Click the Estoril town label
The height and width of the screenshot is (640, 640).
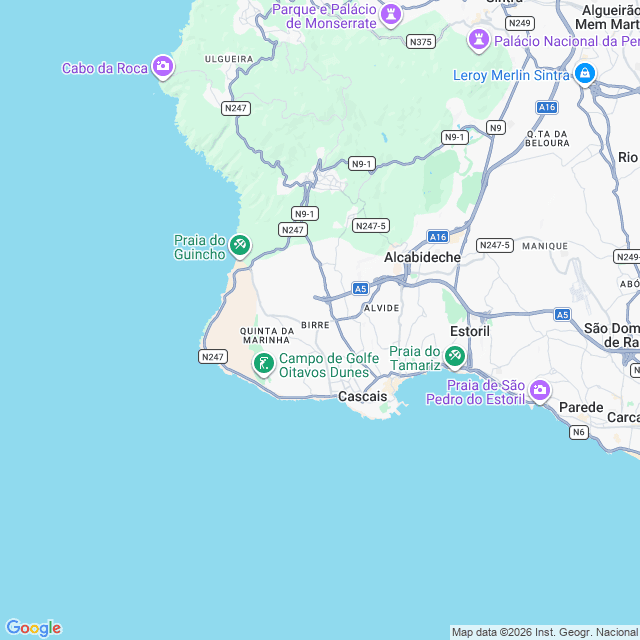(470, 331)
